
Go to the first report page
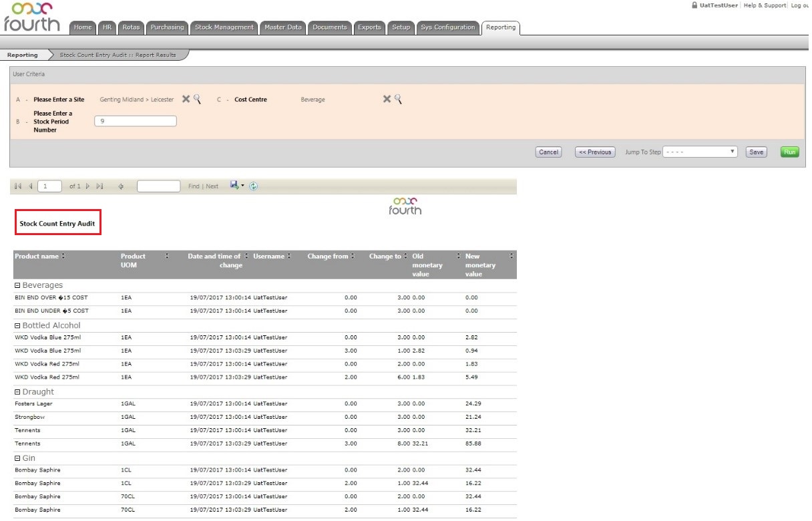point(18,186)
